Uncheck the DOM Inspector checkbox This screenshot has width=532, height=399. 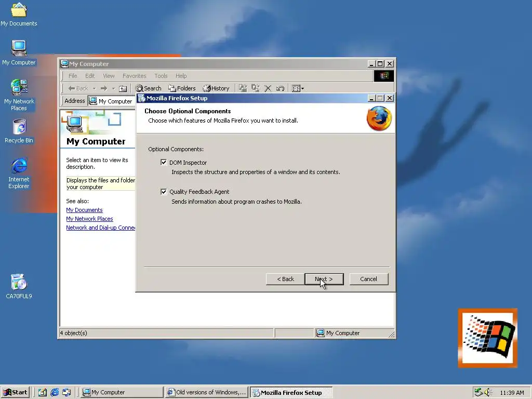click(x=164, y=163)
